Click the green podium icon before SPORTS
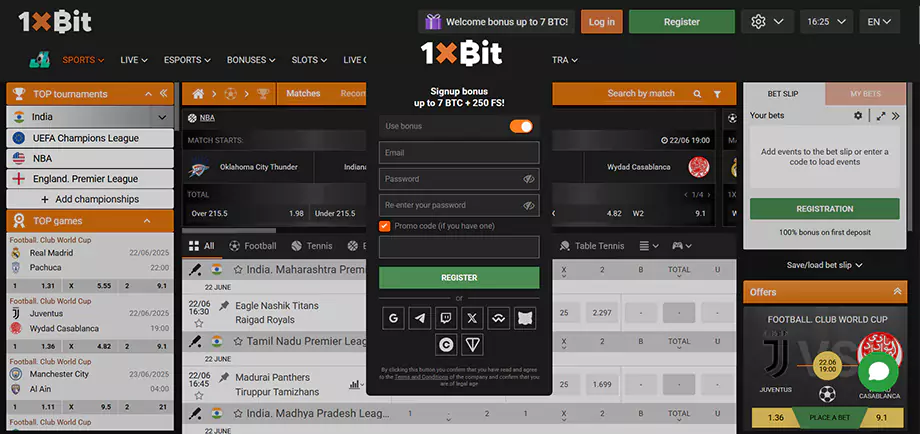 40,59
